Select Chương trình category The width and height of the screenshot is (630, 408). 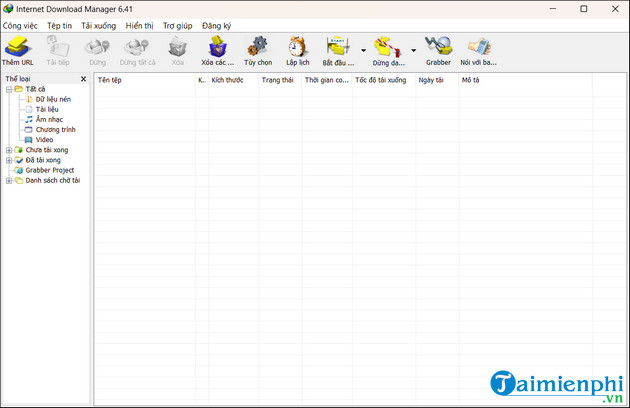(55, 129)
